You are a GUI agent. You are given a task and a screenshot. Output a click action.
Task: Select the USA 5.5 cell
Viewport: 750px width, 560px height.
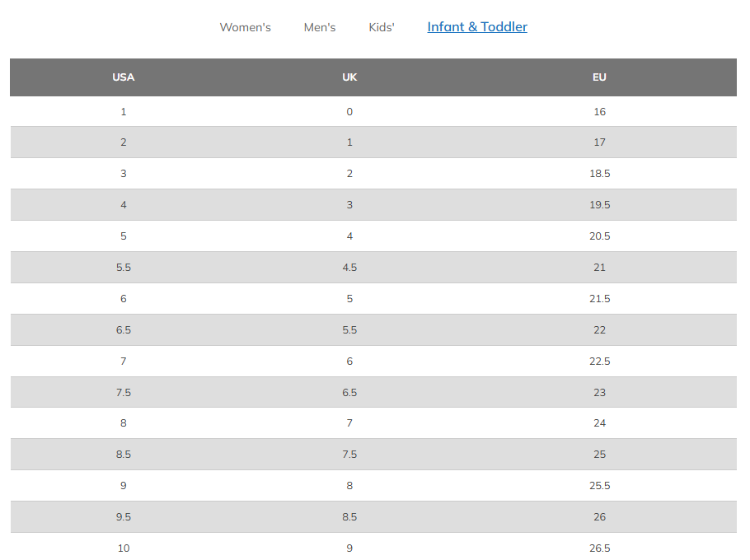pyautogui.click(x=124, y=268)
